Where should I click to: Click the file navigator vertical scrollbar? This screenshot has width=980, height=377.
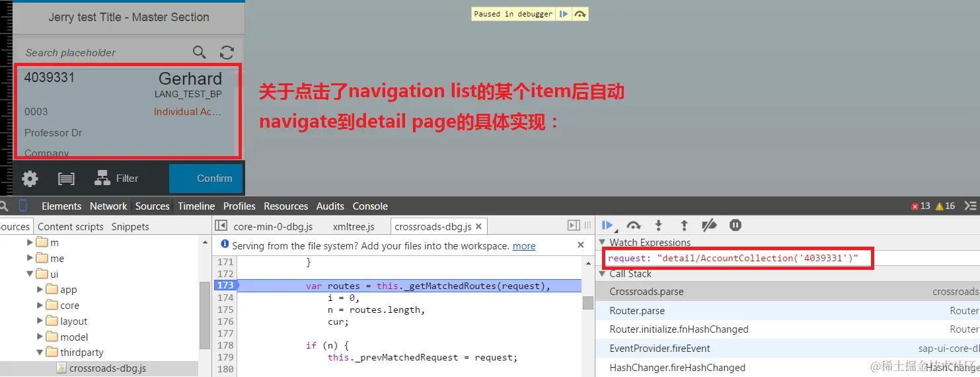point(204,314)
